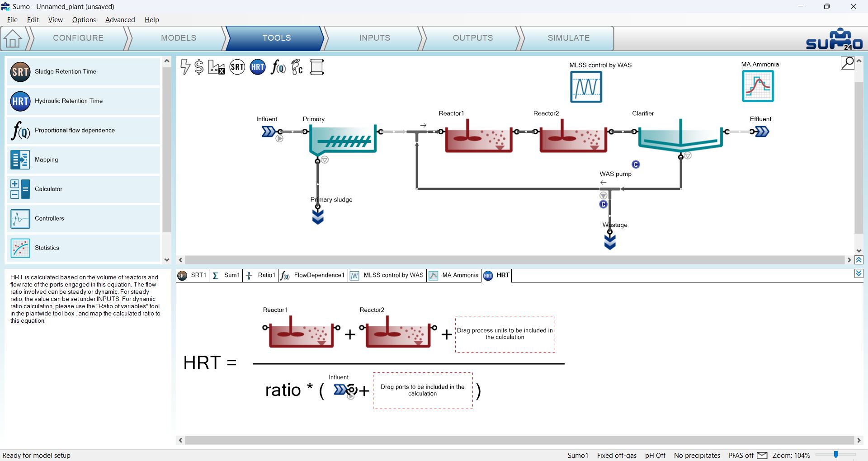Go to the TOOLS step
Image resolution: width=868 pixels, height=461 pixels.
point(276,38)
